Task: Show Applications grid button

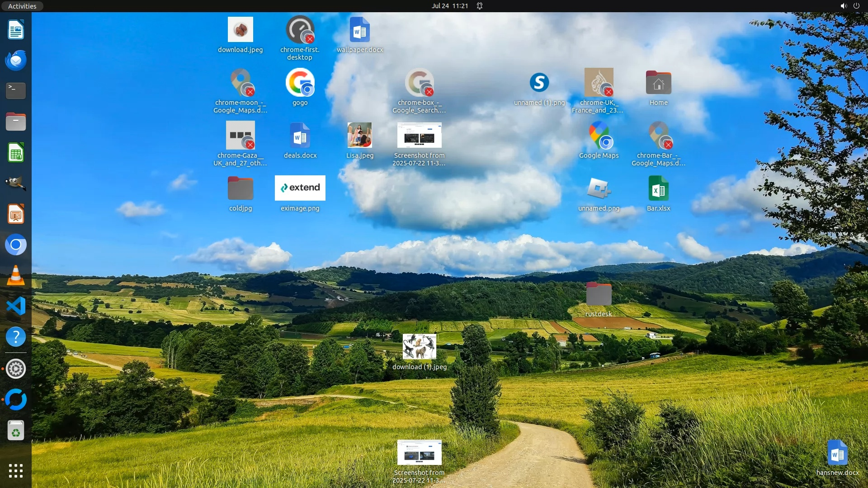Action: [x=16, y=471]
